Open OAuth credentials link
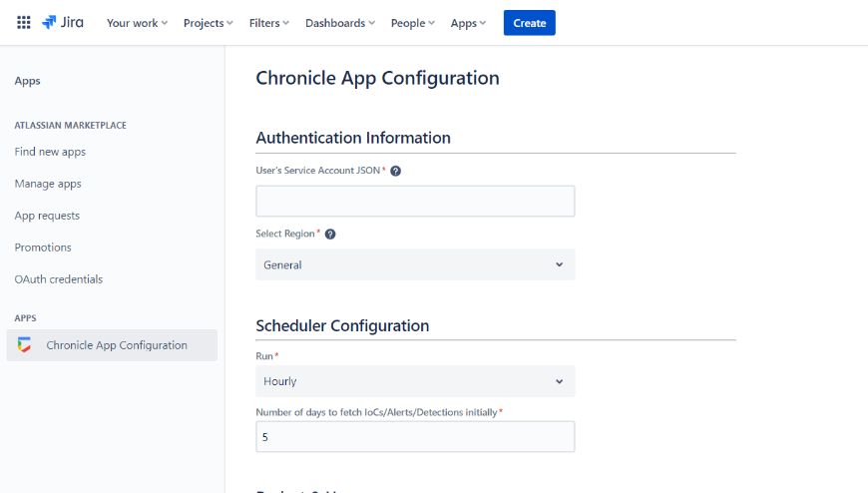Screen dimensions: 868x493 [x=58, y=279]
